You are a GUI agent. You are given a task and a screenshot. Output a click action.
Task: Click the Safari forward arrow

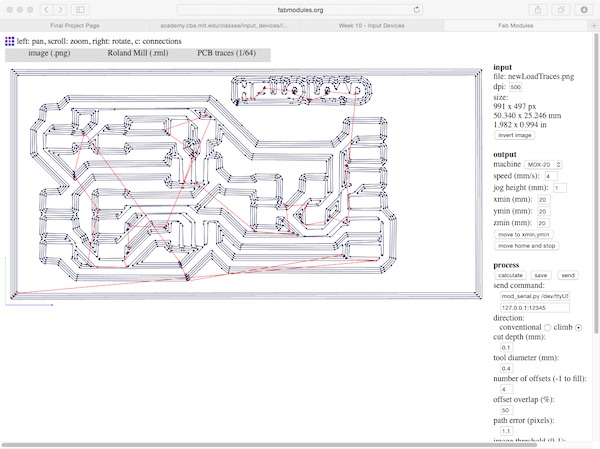click(60, 10)
